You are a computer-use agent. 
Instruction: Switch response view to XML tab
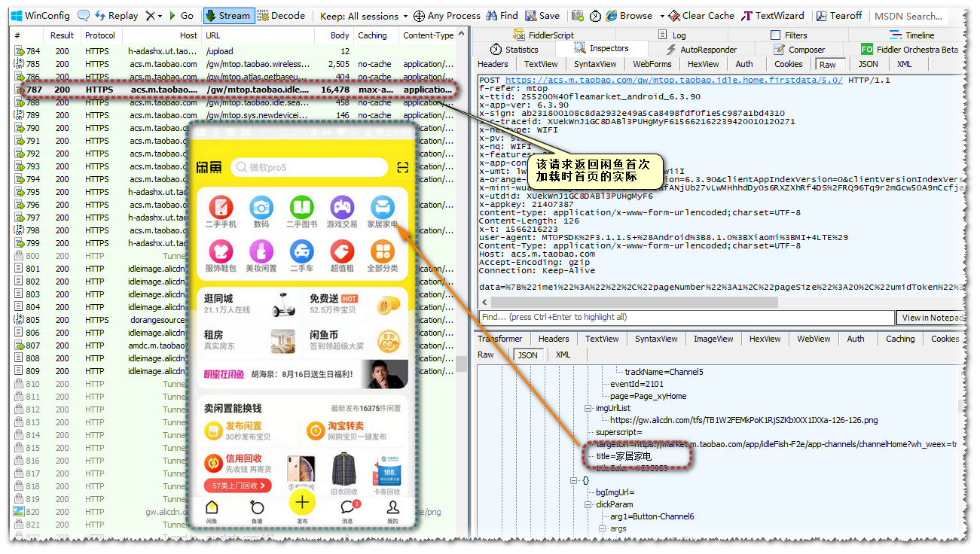(x=563, y=355)
